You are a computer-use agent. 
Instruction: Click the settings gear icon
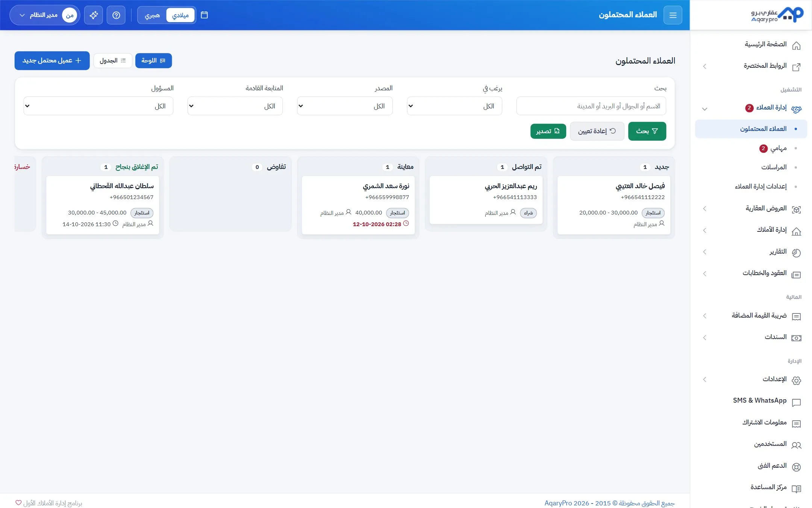tap(796, 380)
